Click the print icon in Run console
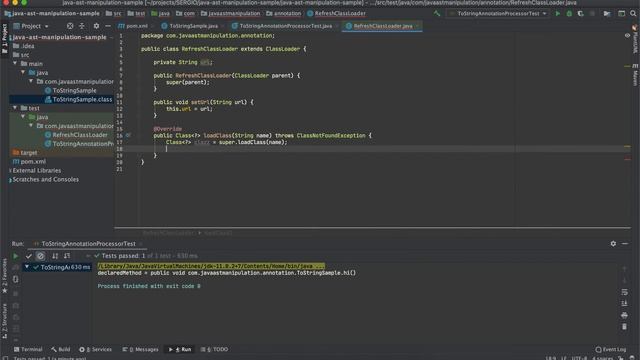 click(624, 315)
